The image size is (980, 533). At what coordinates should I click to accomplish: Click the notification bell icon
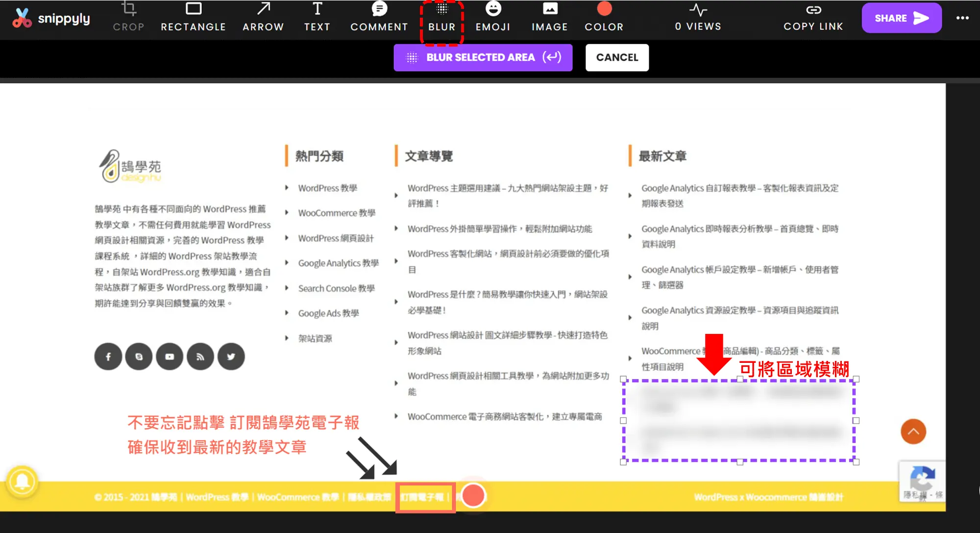[22, 482]
